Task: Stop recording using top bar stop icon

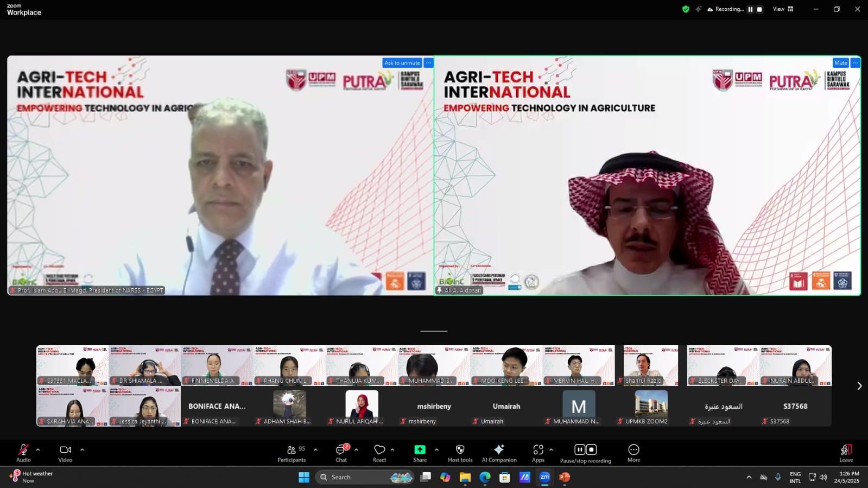Action: click(x=759, y=9)
